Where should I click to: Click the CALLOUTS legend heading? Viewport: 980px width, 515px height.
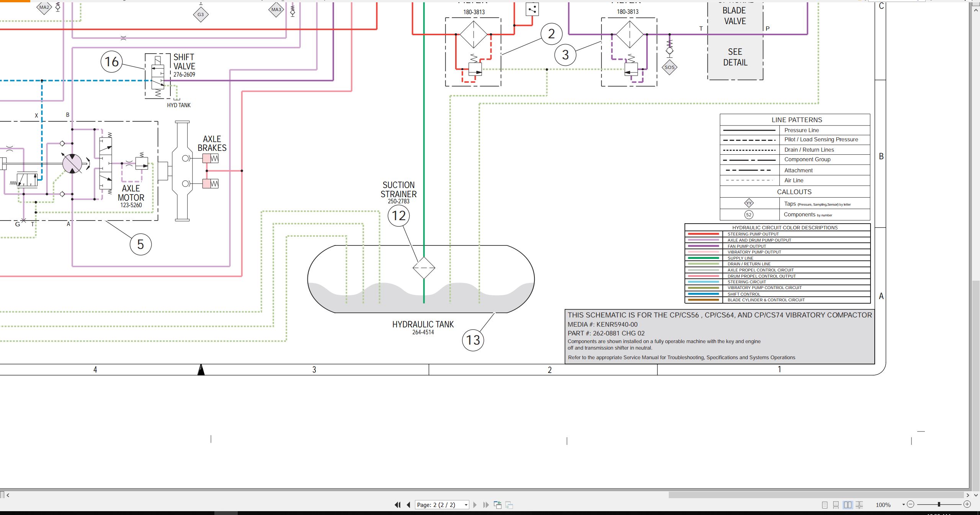pyautogui.click(x=794, y=192)
